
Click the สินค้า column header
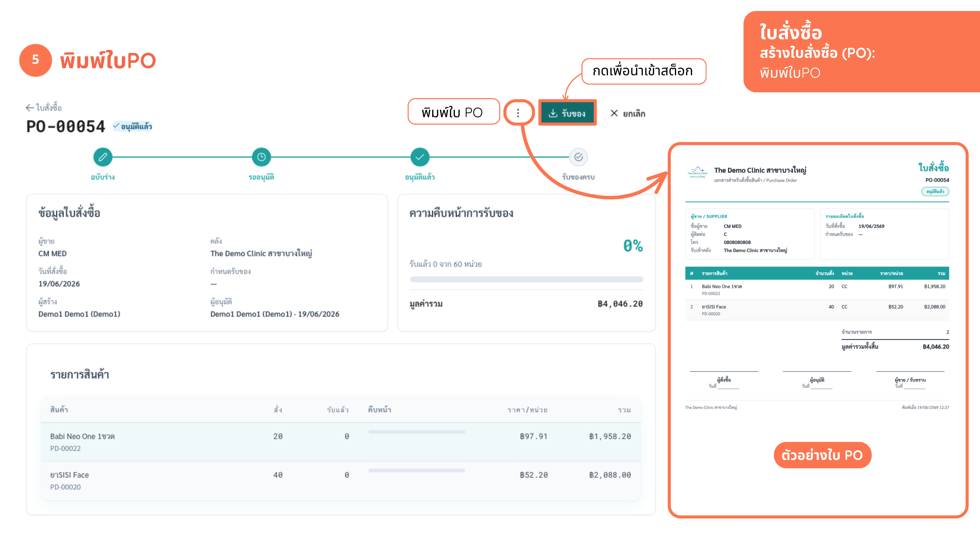point(59,410)
